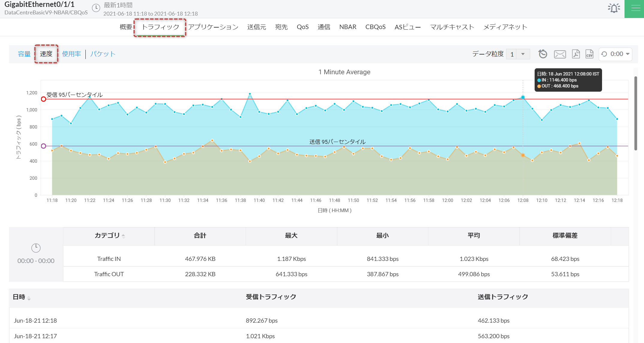Expand the データ粒度 dropdown
The width and height of the screenshot is (644, 343).
click(523, 54)
